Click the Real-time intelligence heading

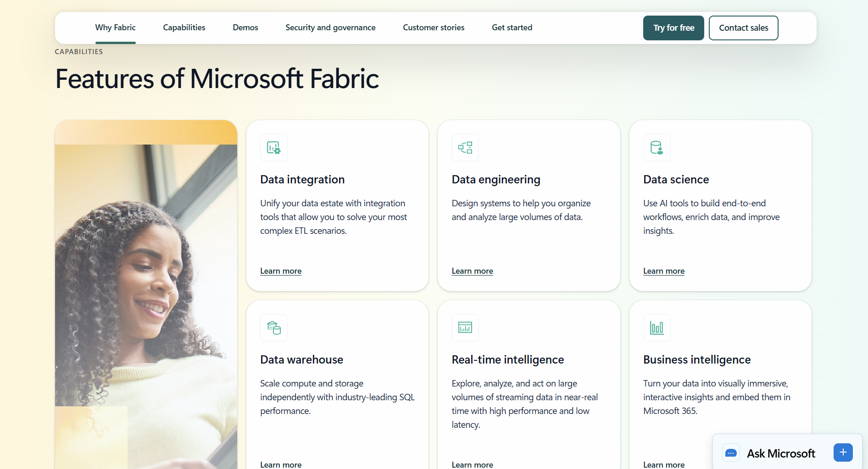[508, 360]
